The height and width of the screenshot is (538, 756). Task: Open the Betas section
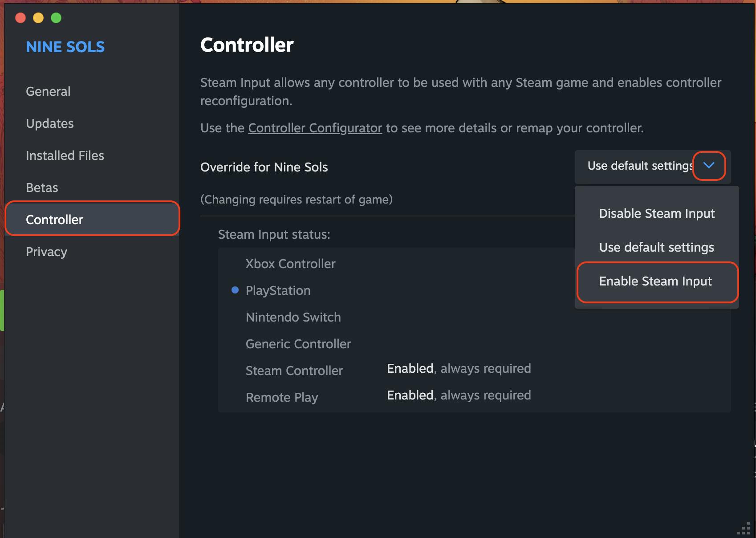coord(42,187)
